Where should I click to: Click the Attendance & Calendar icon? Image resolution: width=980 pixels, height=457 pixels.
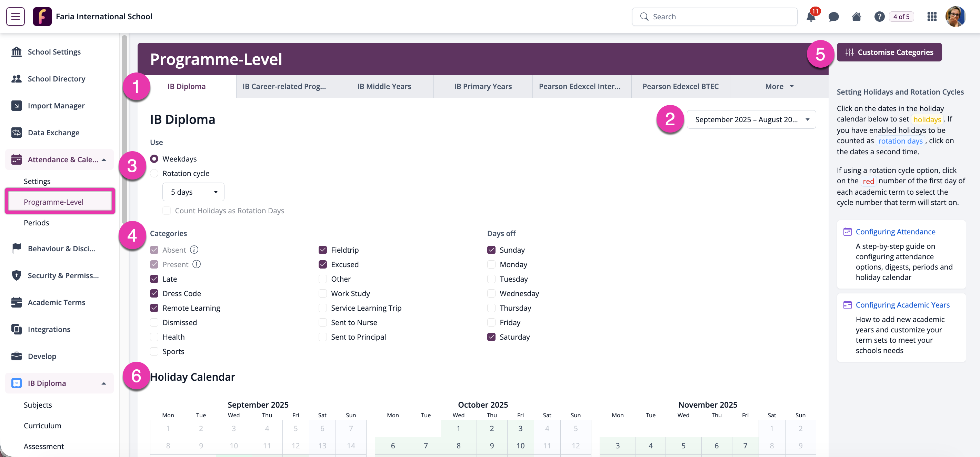click(x=16, y=159)
